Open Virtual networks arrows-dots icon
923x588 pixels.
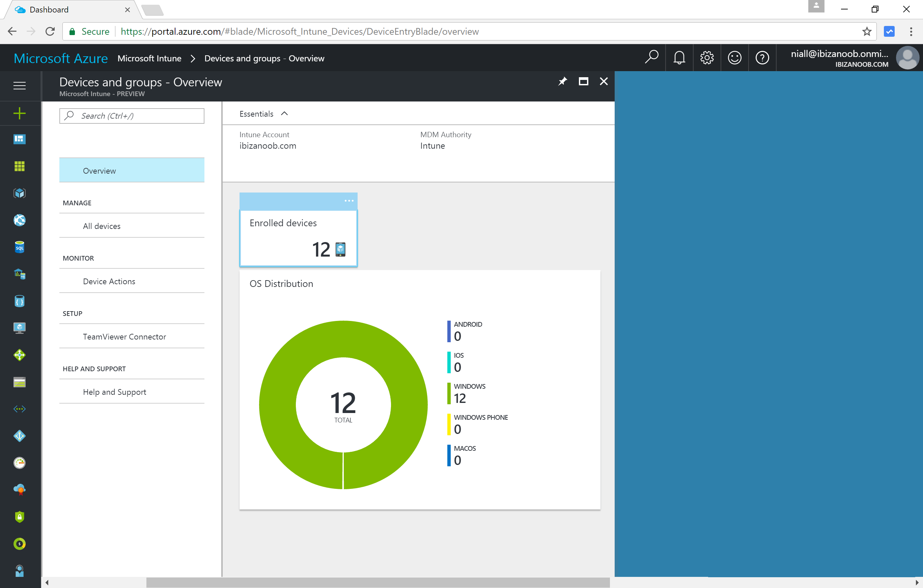[x=20, y=409]
